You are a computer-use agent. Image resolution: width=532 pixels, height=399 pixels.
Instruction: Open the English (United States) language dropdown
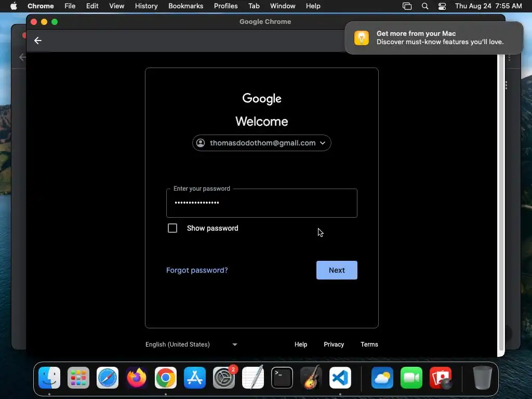191,344
